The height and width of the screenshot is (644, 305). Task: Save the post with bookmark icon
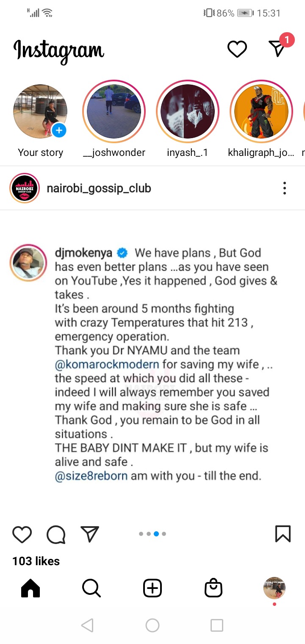point(283,534)
